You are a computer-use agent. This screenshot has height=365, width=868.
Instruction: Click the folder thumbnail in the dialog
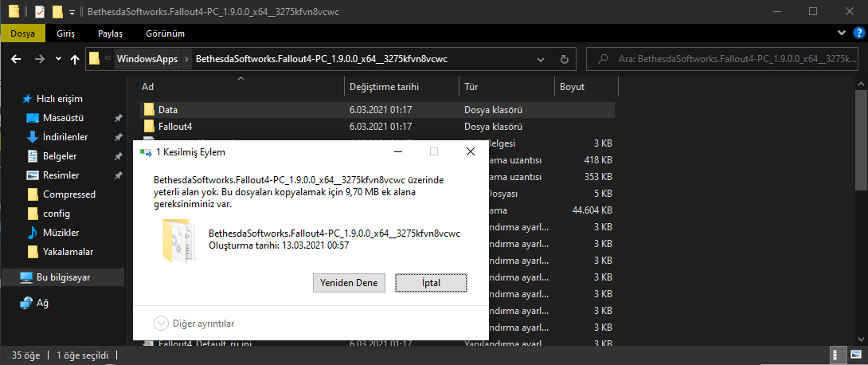pos(179,240)
